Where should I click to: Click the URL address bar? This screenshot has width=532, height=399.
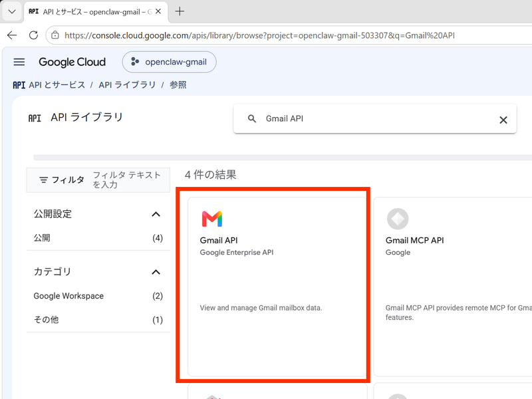point(259,35)
